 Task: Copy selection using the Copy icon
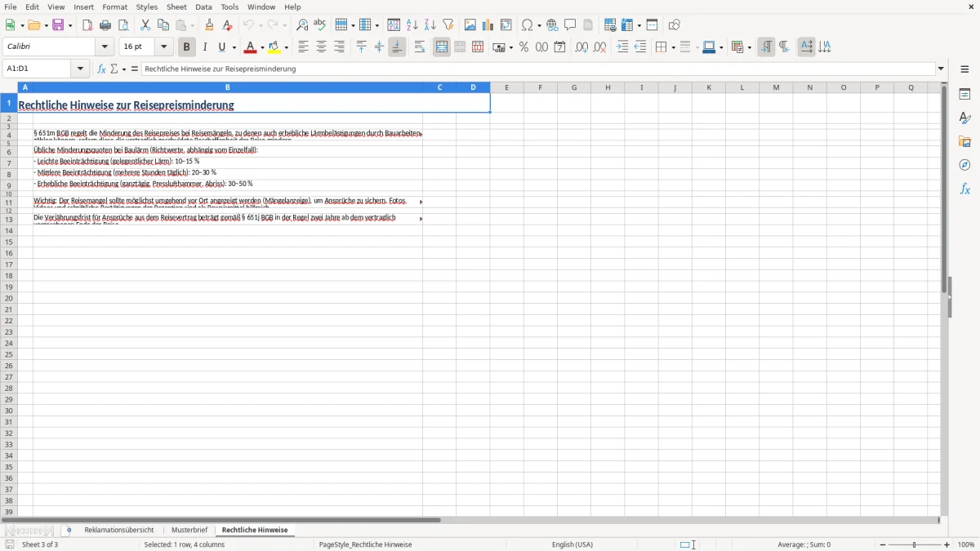[163, 25]
